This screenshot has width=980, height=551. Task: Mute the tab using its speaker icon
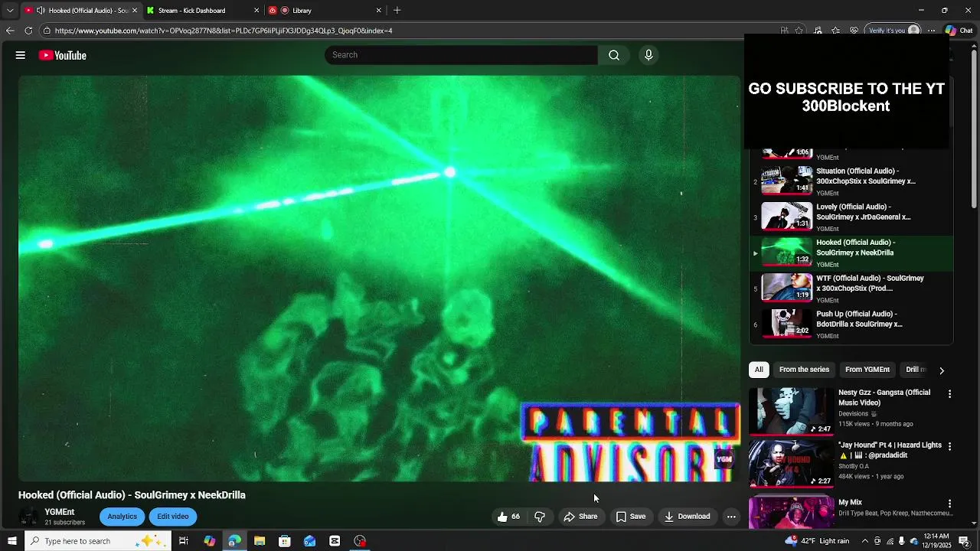41,11
